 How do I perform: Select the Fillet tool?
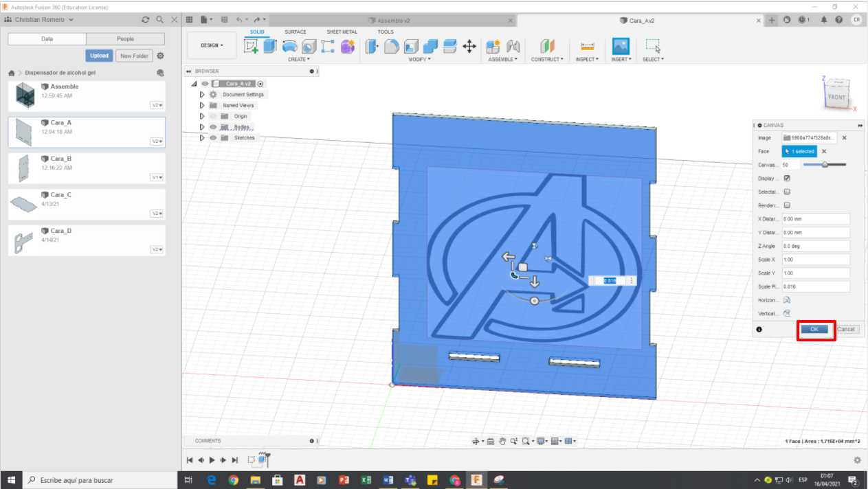pyautogui.click(x=391, y=46)
